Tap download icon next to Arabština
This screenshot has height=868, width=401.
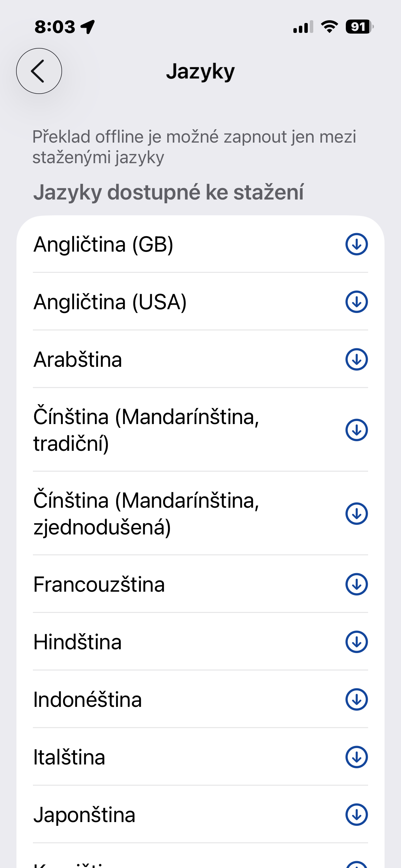pyautogui.click(x=356, y=360)
